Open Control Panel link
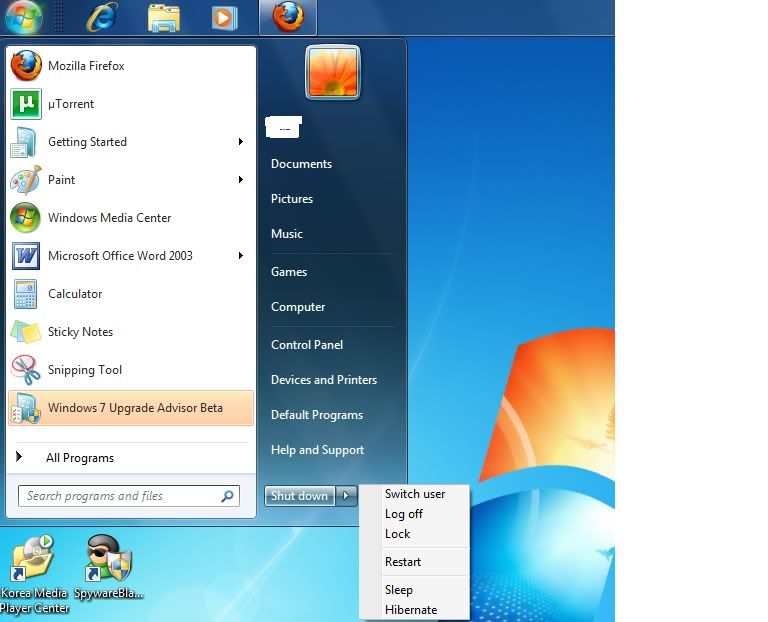 tap(307, 345)
